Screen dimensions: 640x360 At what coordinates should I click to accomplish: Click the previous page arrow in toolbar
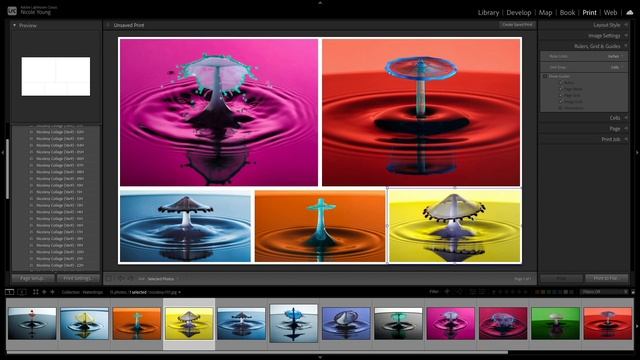[121, 278]
